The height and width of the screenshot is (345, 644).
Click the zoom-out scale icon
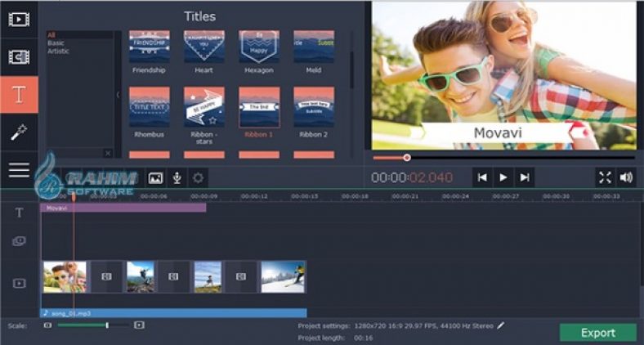tap(48, 325)
